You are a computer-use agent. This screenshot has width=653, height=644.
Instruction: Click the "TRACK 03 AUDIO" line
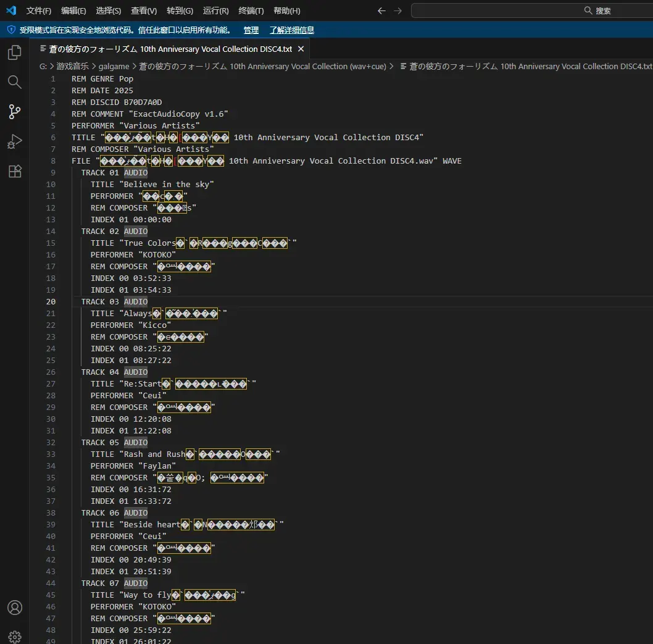point(114,301)
